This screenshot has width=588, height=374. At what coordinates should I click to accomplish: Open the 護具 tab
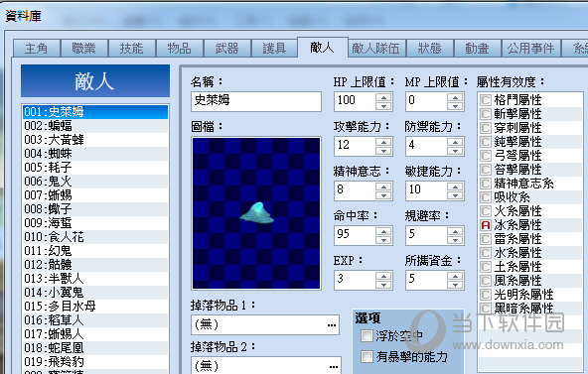[274, 49]
